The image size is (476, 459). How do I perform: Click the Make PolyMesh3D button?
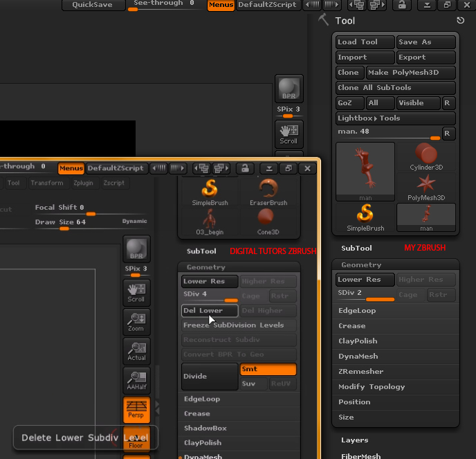[411, 73]
